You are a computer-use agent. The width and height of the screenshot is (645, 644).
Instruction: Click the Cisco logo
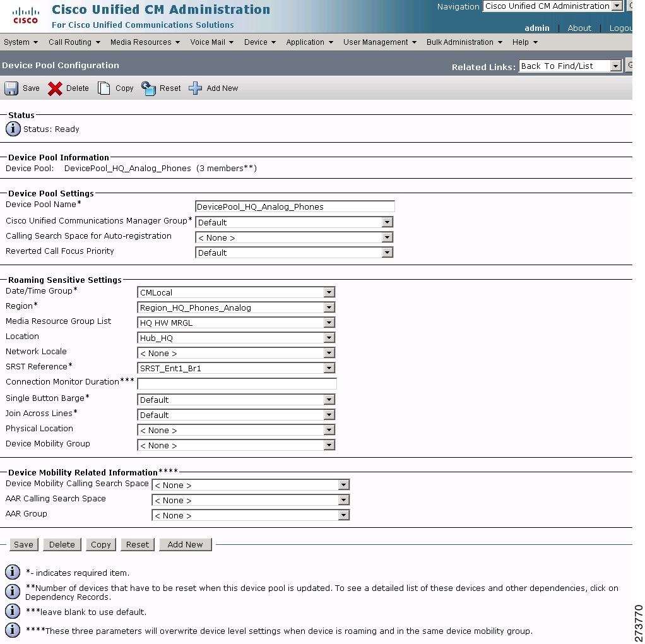coord(25,16)
